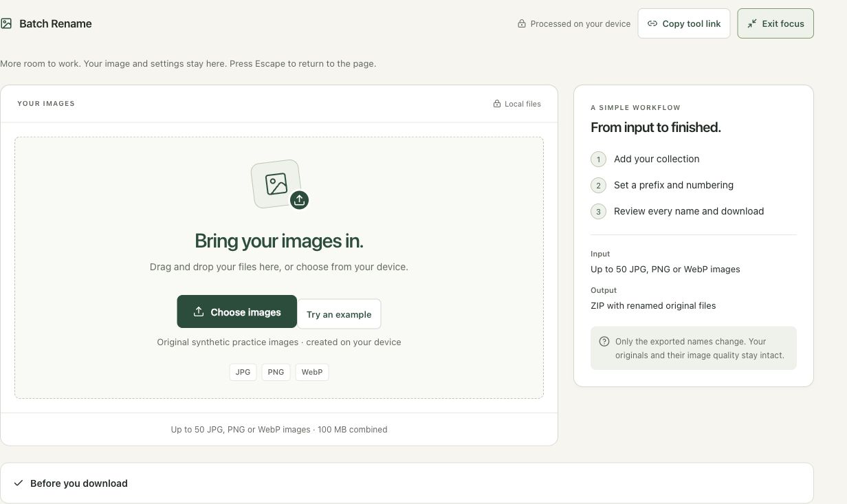Viewport: 847px width, 504px height.
Task: Click the Input label in workflow card
Action: click(600, 254)
